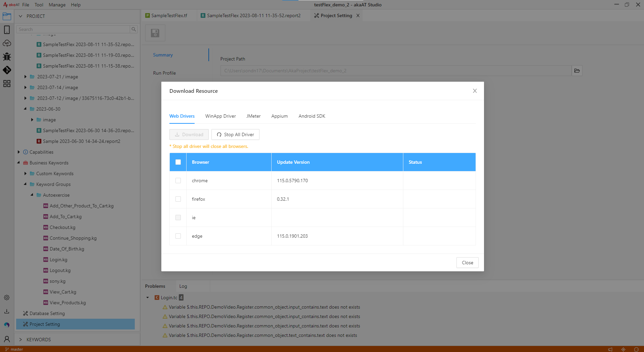
Task: Open the download resource sidebar icon
Action: [x=7, y=311]
